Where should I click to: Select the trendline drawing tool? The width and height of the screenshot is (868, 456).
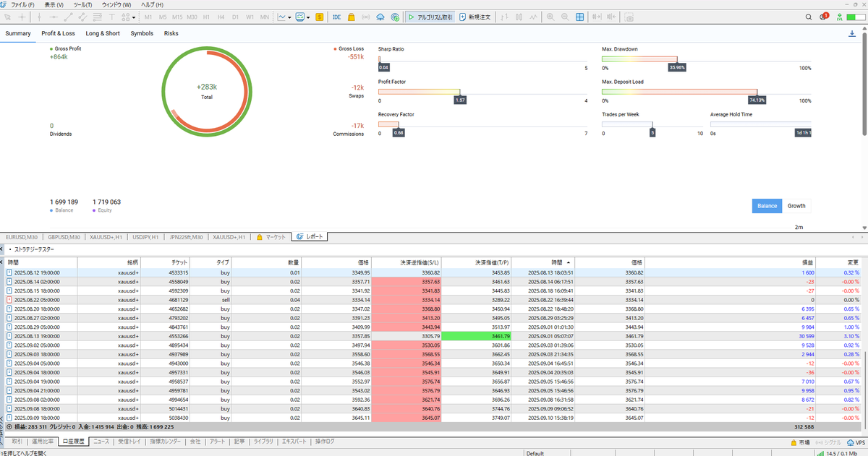(69, 17)
